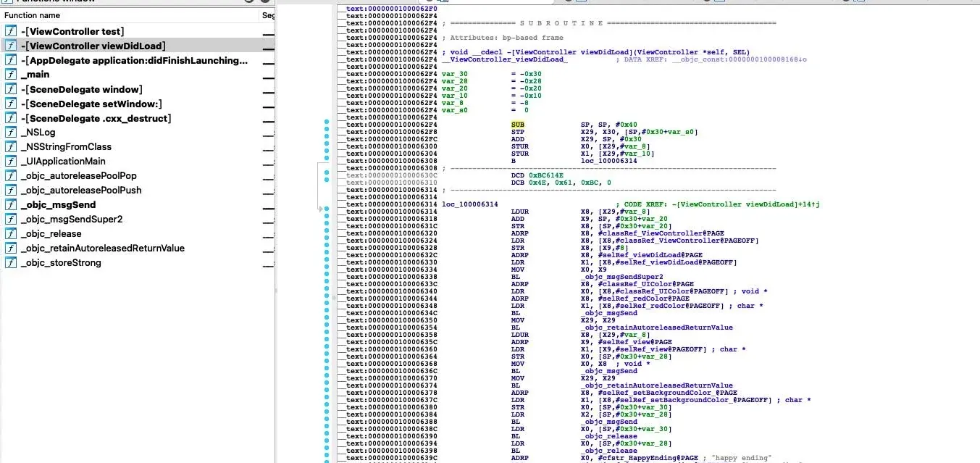
Task: Click the function icon beside _main
Action: coord(11,75)
